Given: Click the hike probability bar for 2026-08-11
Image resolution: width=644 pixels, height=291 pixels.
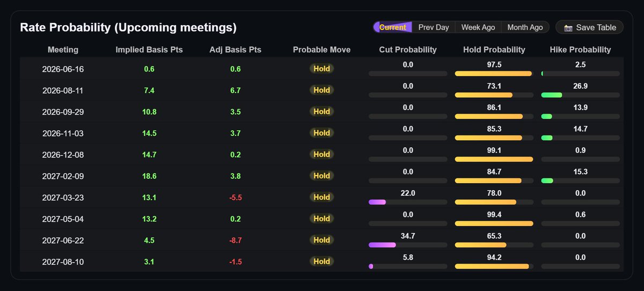Looking at the screenshot, I should coord(580,95).
